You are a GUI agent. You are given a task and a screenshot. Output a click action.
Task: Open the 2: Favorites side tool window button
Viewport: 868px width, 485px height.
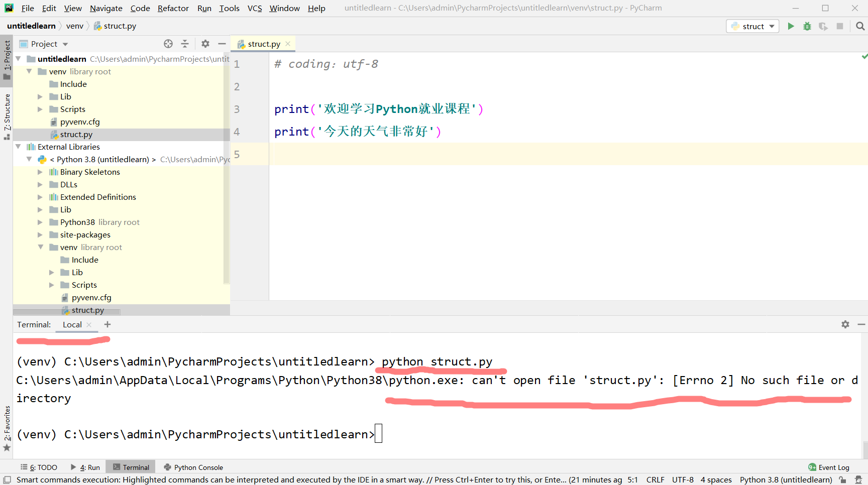tap(7, 428)
